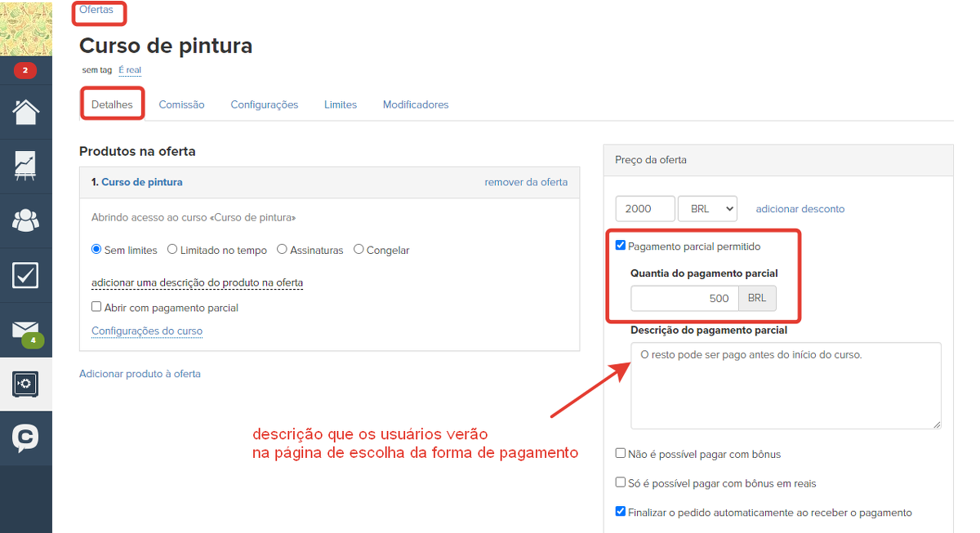Screen dimensions: 980x533
Task: Uncheck Pagamento parcial permitido checkbox
Action: pyautogui.click(x=621, y=246)
